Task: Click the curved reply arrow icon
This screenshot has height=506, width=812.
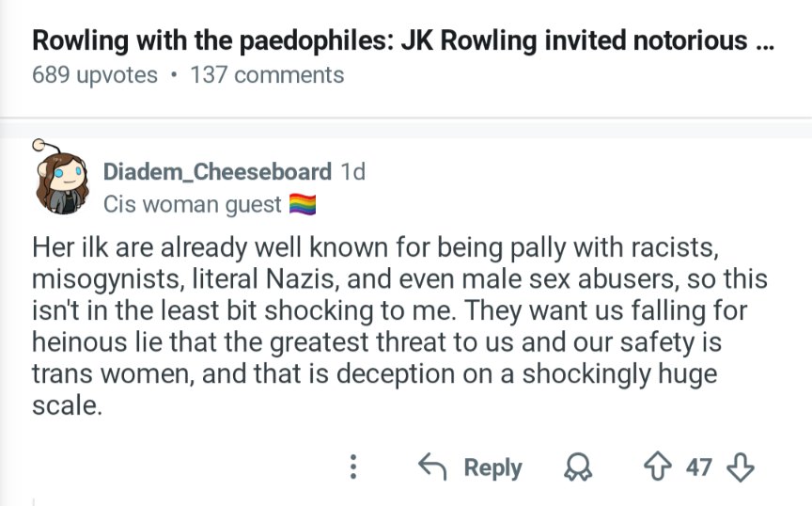Action: point(432,466)
